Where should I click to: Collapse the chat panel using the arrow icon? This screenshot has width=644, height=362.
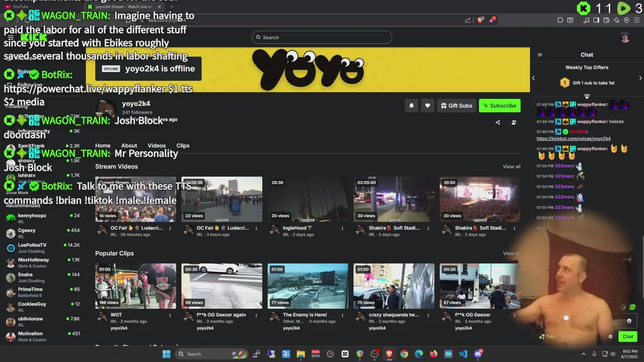(540, 55)
